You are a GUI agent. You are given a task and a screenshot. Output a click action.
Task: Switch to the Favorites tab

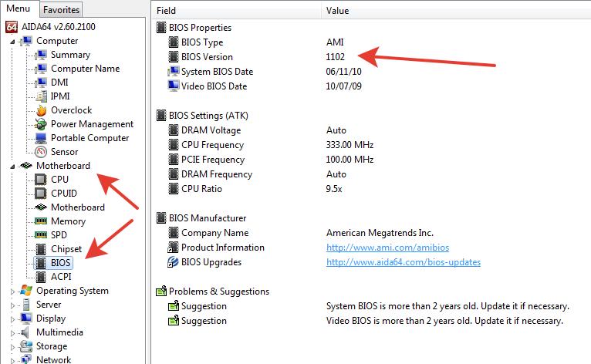(61, 10)
